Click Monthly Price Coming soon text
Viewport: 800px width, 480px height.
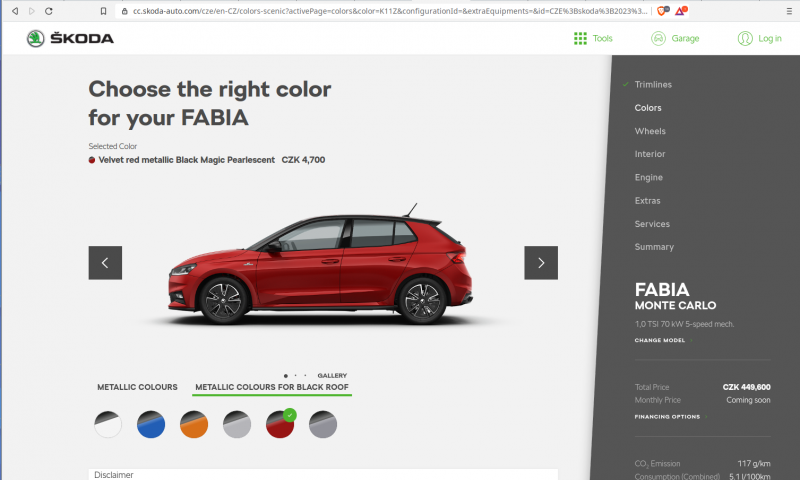(748, 400)
